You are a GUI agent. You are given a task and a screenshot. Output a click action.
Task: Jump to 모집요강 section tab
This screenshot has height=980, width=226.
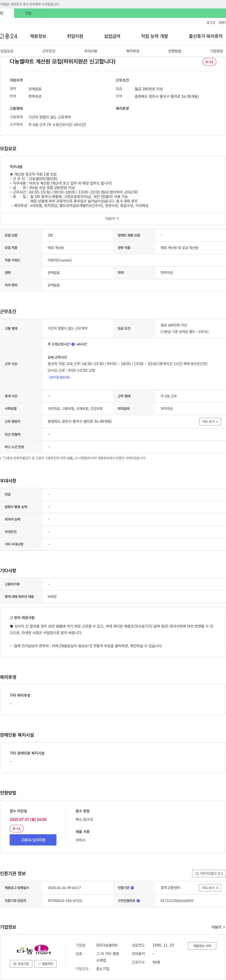(7, 51)
